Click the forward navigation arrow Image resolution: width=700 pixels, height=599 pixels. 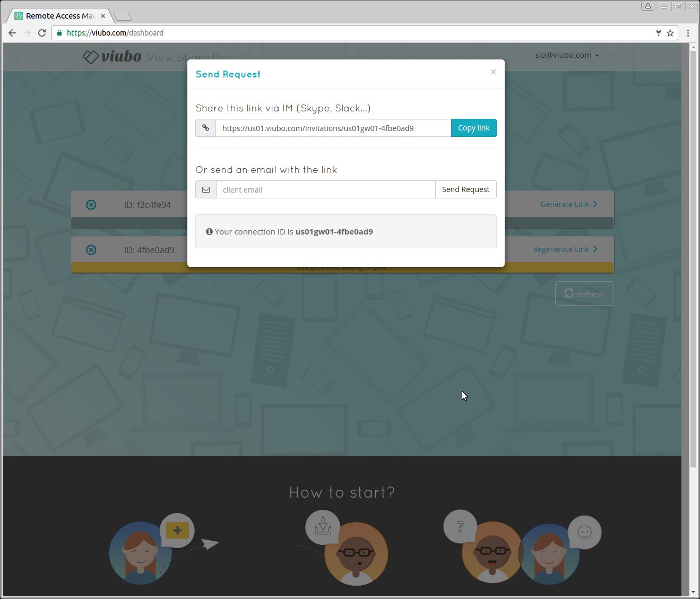(27, 33)
